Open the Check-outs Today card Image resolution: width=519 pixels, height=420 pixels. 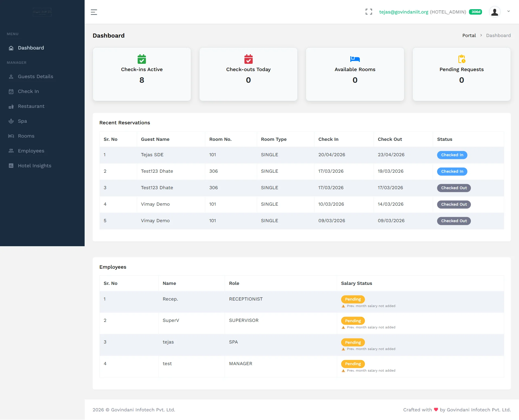pyautogui.click(x=248, y=74)
